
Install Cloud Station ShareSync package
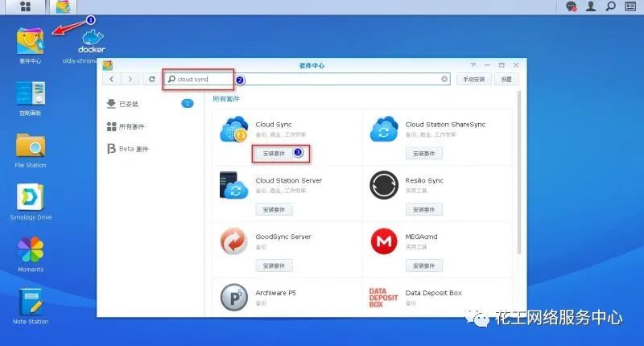[x=424, y=154]
